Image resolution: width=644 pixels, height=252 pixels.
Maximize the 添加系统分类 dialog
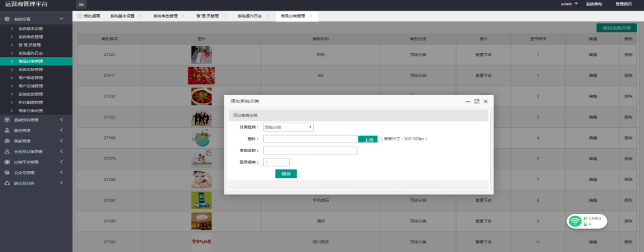477,101
